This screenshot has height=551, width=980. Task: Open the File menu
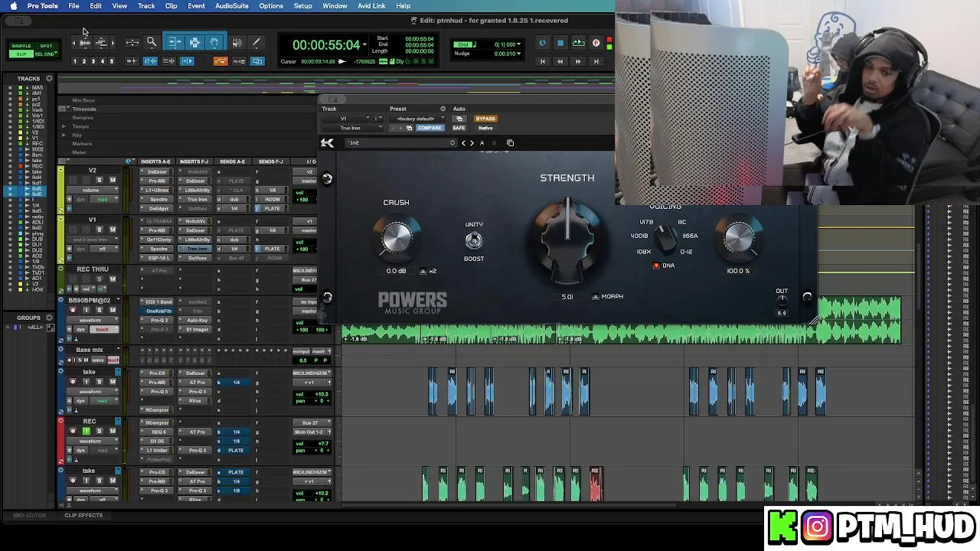[x=73, y=6]
